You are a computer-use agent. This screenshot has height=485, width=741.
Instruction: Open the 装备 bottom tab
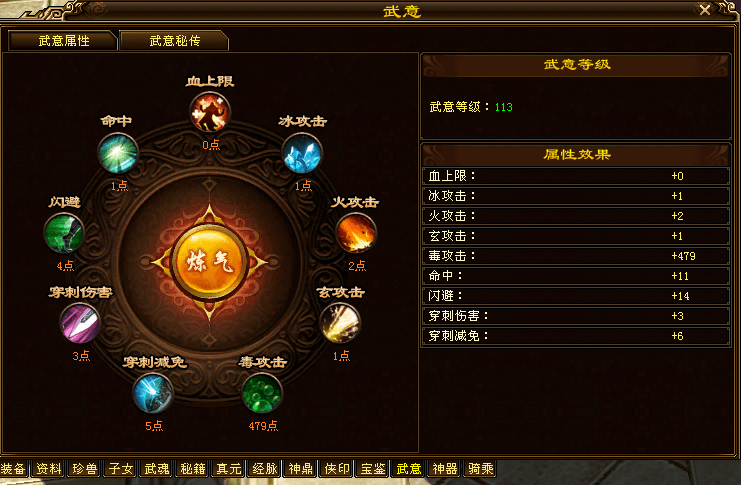point(13,468)
